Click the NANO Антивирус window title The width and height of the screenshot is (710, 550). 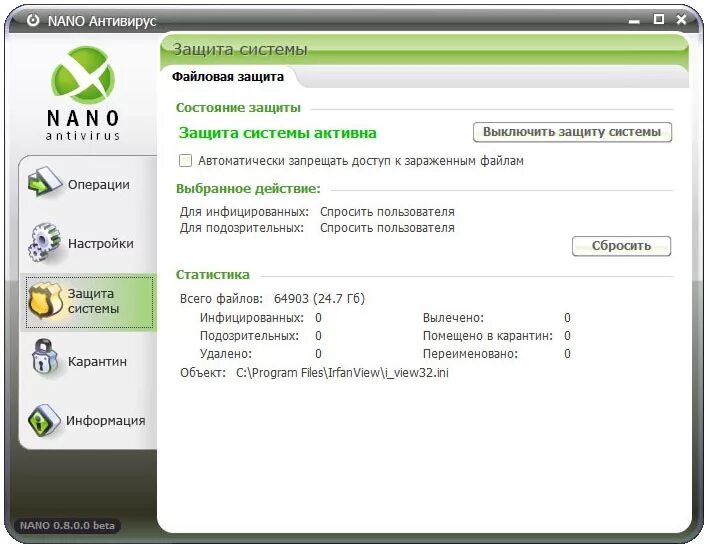pyautogui.click(x=102, y=21)
